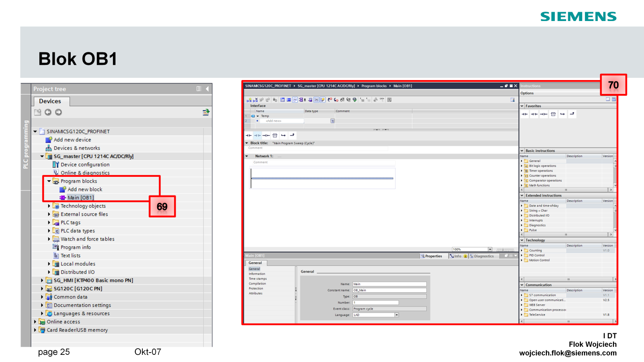Expand Counter operations folder
The height and width of the screenshot is (362, 644).
522,176
